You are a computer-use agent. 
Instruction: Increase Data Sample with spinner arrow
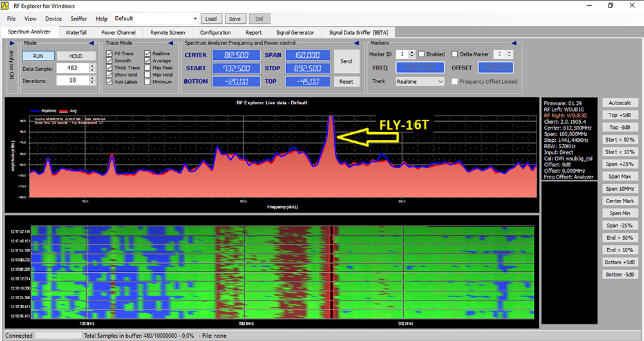click(92, 66)
